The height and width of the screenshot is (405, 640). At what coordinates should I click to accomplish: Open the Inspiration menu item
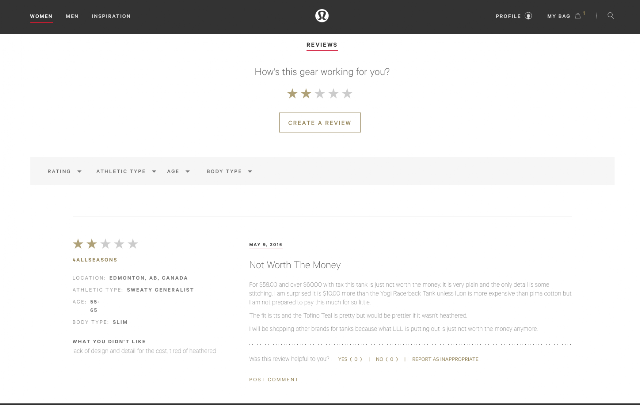[x=111, y=16]
